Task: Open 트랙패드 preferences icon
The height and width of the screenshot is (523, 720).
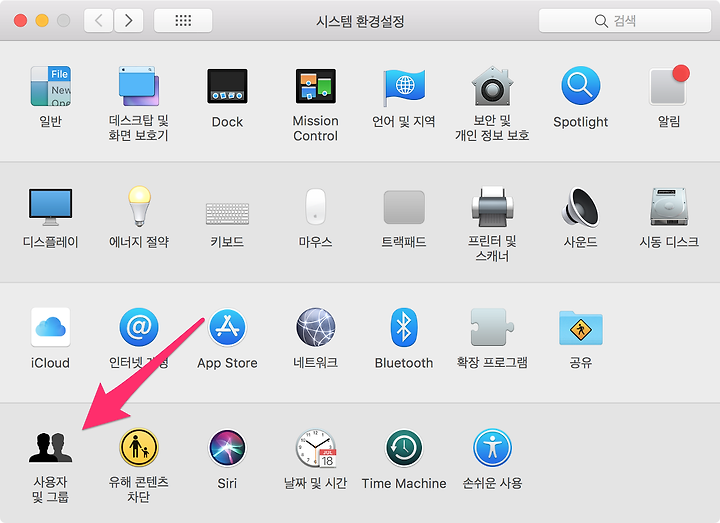Action: point(404,207)
